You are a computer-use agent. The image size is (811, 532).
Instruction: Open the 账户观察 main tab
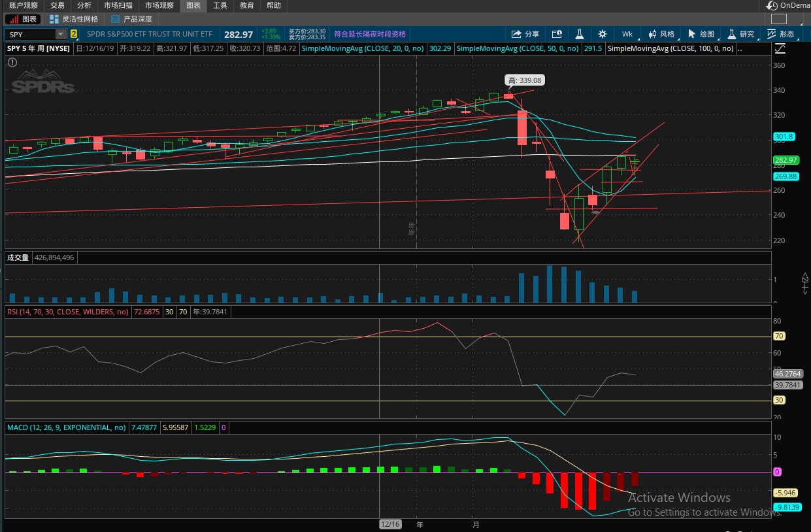[x=24, y=5]
